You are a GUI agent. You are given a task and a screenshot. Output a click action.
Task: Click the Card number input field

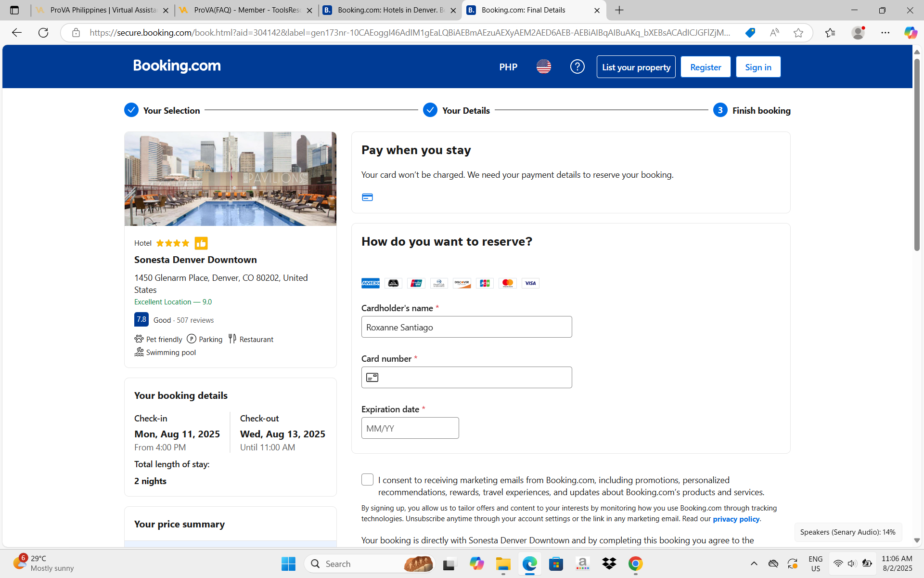pos(466,378)
